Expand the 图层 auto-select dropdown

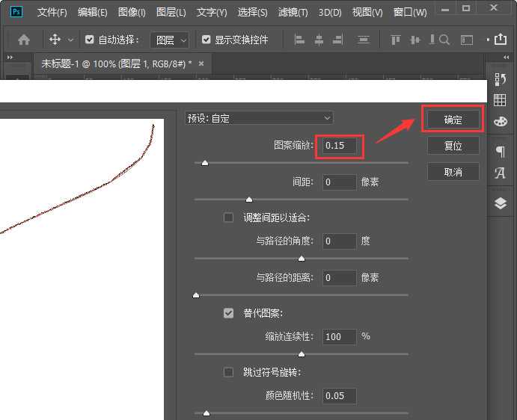171,40
